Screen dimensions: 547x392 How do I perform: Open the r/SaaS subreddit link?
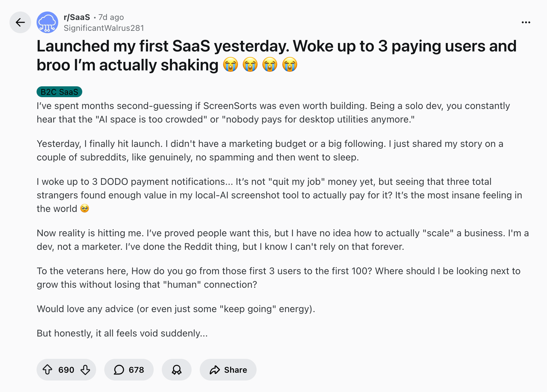77,17
